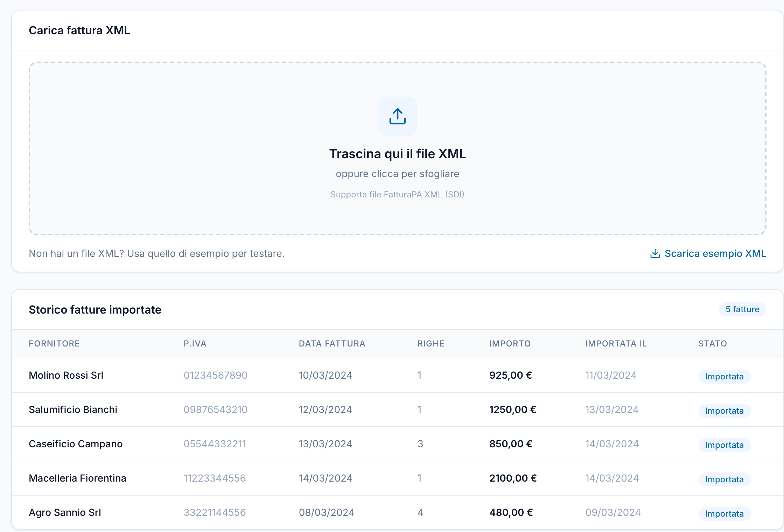Screen dimensions: 784x532
Task: Select the Molino Rossi Srl row
Action: click(66, 375)
